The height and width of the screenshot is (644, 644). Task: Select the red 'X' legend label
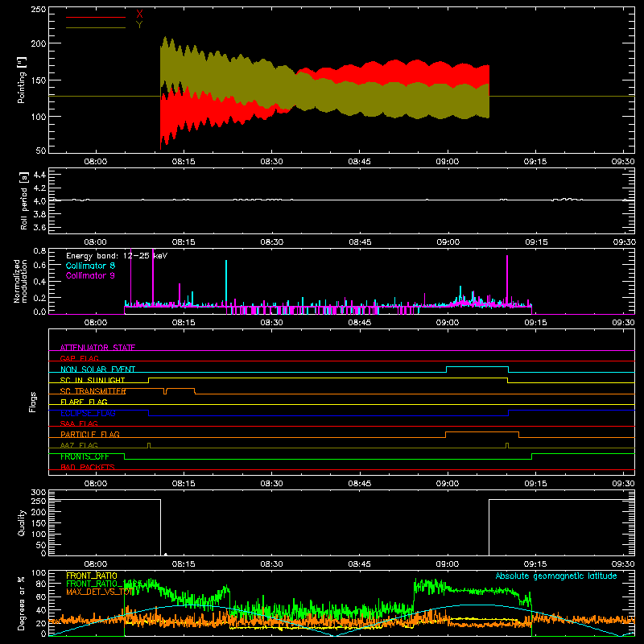pyautogui.click(x=139, y=14)
